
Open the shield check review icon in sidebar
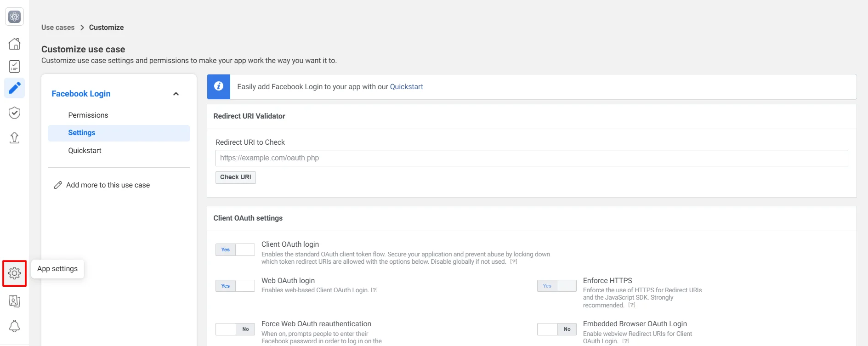point(14,113)
